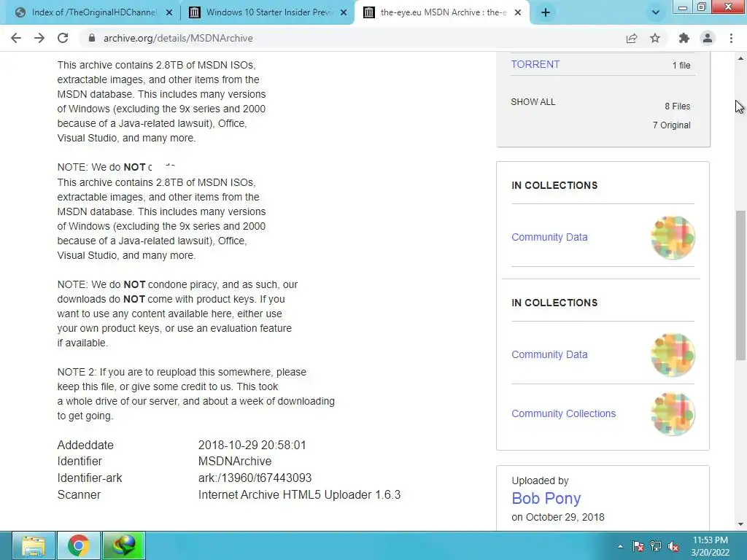Go forward to the next page
This screenshot has width=747, height=560.
click(x=39, y=38)
